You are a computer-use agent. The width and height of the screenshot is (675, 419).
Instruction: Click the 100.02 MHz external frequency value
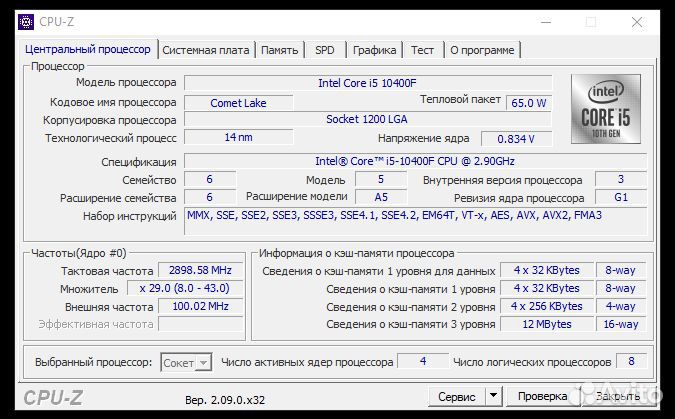(x=201, y=306)
